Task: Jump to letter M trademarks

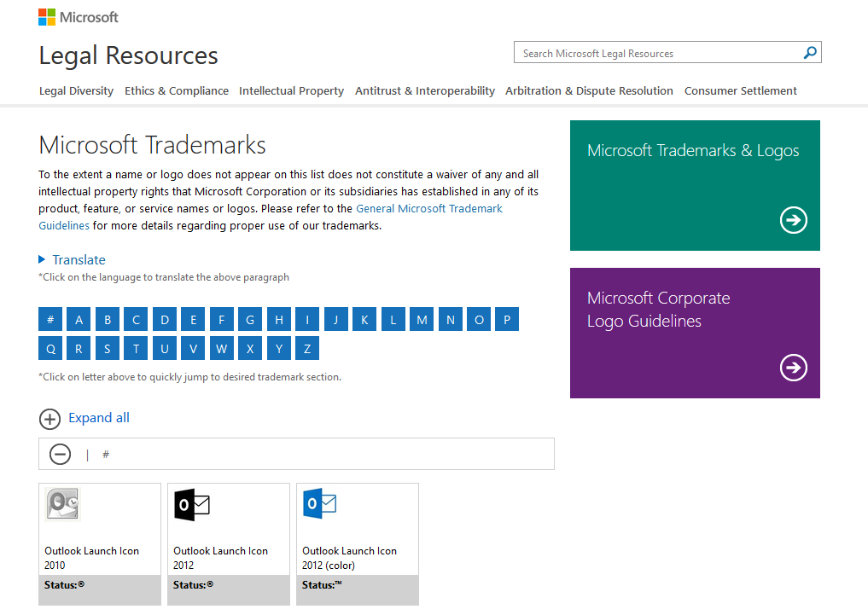Action: tap(422, 319)
